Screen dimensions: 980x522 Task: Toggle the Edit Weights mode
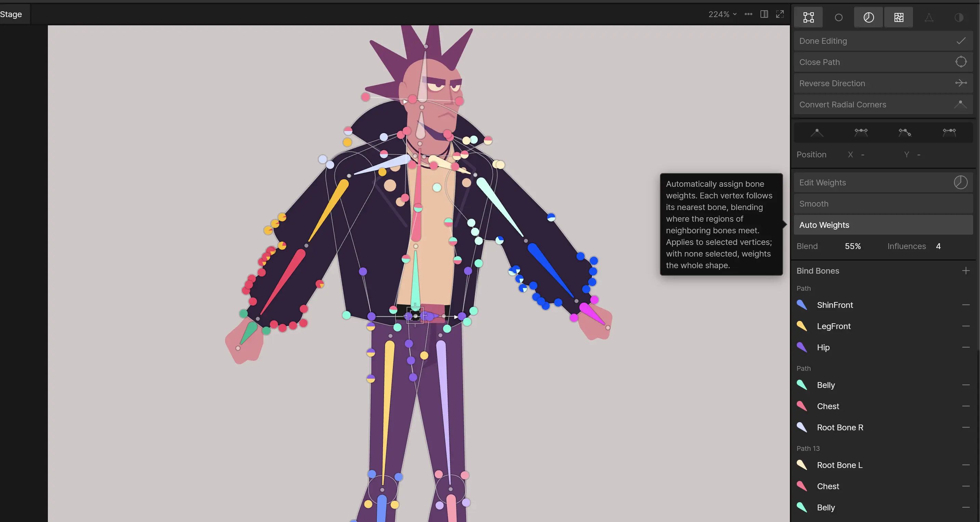click(x=883, y=183)
